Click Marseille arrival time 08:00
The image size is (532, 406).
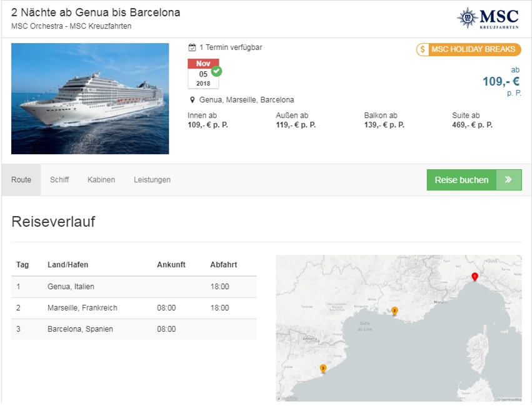[x=166, y=308]
